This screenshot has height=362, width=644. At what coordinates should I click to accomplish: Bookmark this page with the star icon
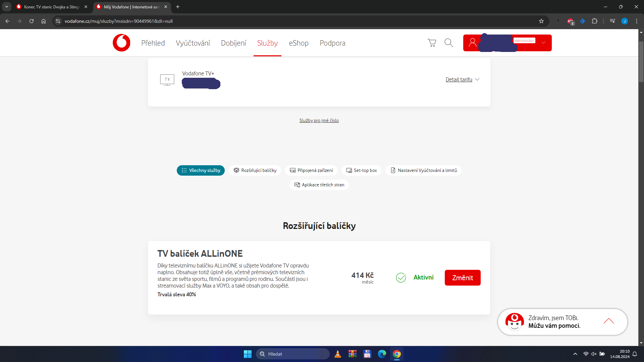click(541, 21)
